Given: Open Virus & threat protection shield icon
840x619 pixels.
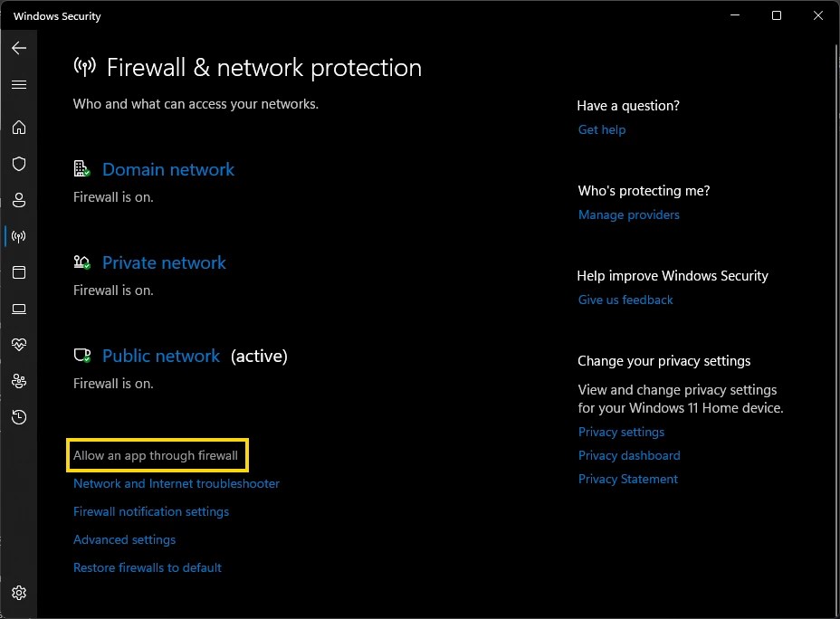Looking at the screenshot, I should pos(19,164).
